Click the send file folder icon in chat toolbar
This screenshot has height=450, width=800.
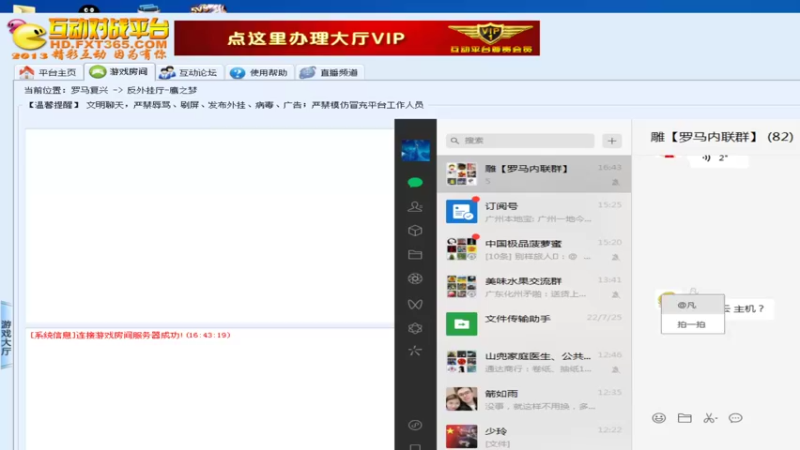pyautogui.click(x=684, y=418)
